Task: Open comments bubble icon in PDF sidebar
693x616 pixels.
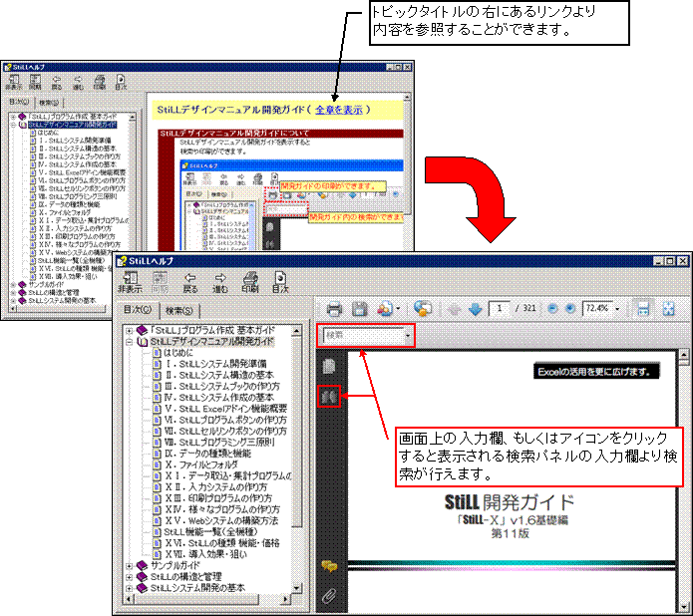Action: (x=329, y=566)
